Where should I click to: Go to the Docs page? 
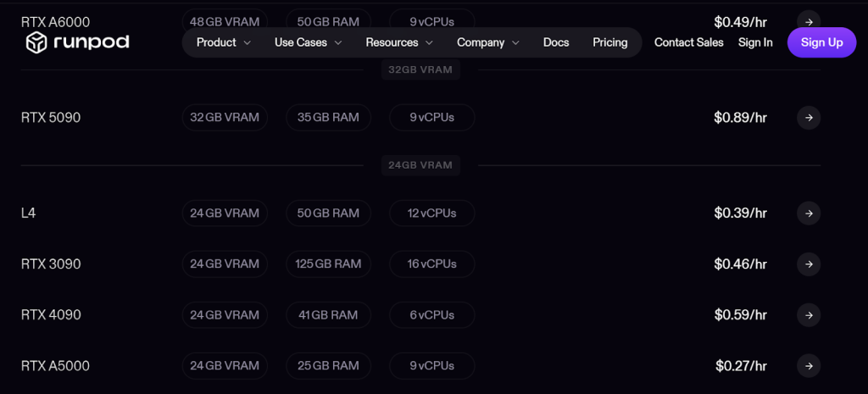point(556,42)
